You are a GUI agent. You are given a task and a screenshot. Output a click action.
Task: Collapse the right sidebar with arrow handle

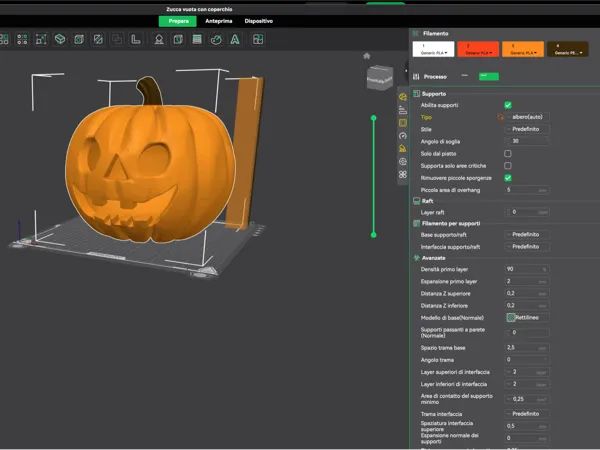[x=406, y=71]
